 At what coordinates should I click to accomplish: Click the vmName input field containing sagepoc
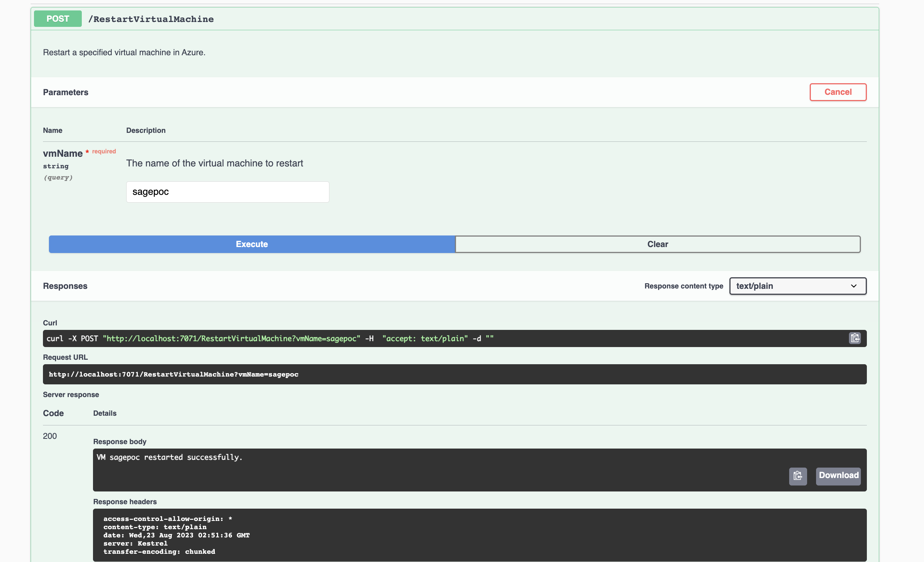(x=227, y=192)
